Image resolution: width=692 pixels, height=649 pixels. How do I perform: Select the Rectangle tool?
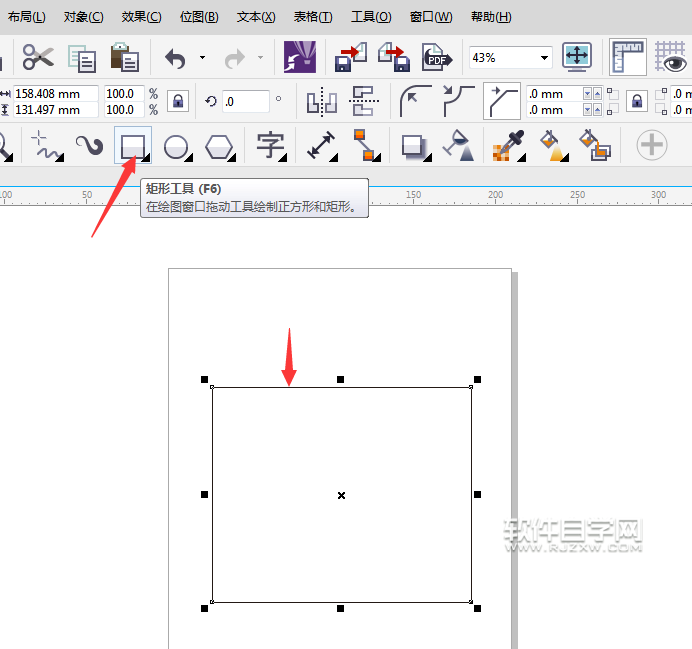(x=133, y=145)
